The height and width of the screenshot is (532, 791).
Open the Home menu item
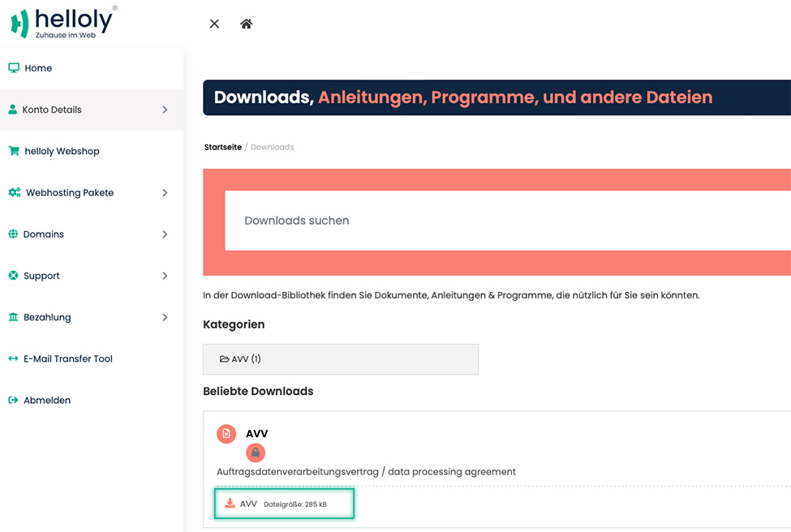[92, 68]
